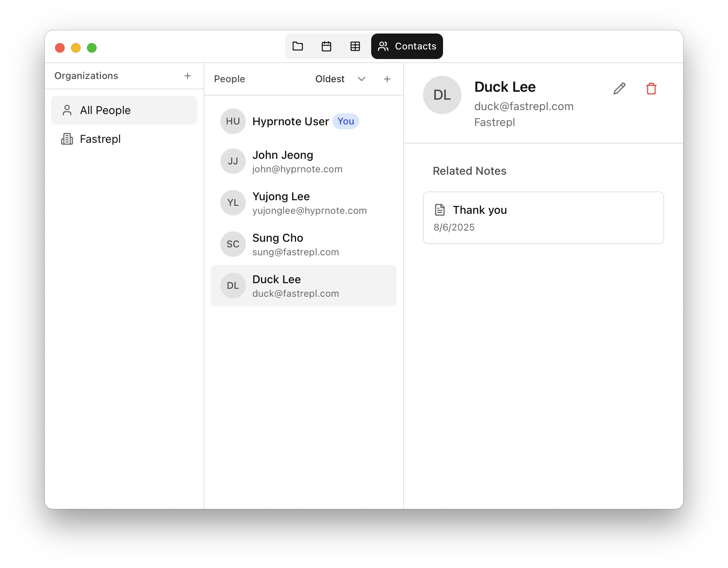Image resolution: width=728 pixels, height=568 pixels.
Task: Open the calendar view icon
Action: pos(326,46)
